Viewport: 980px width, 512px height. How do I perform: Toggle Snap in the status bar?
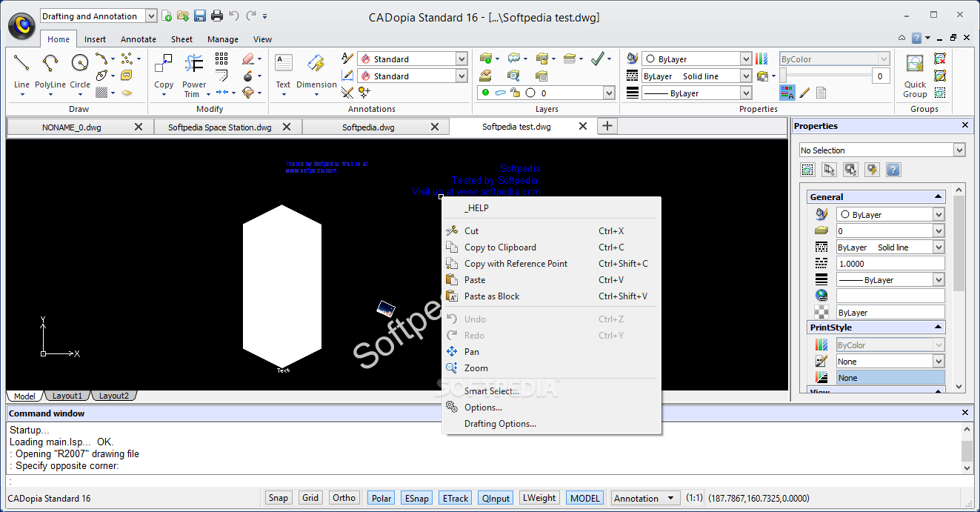tap(279, 498)
